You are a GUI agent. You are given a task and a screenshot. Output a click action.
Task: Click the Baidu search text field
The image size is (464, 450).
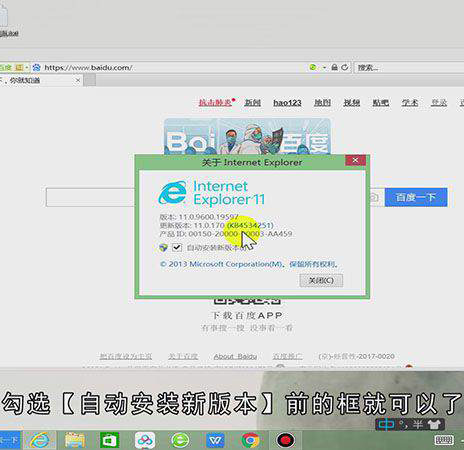[91, 197]
